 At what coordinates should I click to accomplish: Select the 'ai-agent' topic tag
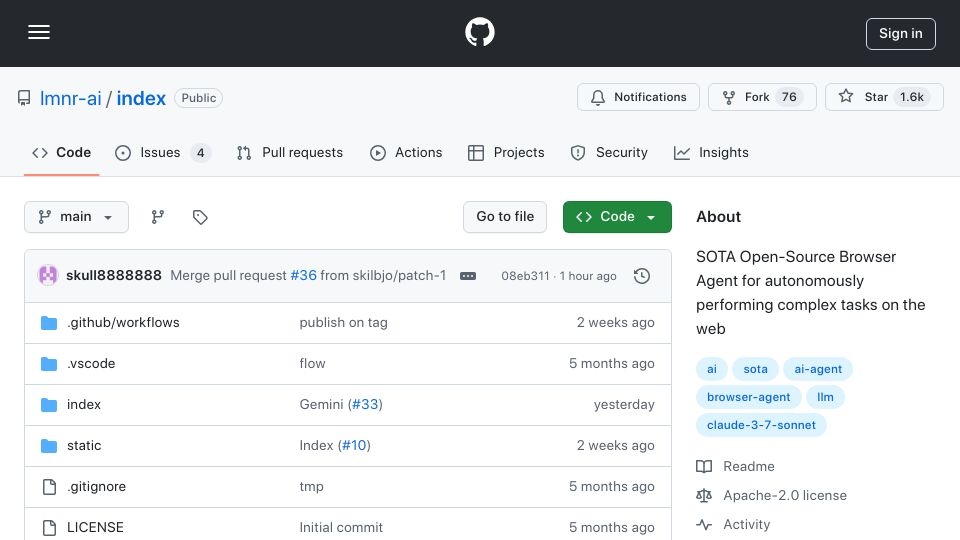[817, 369]
